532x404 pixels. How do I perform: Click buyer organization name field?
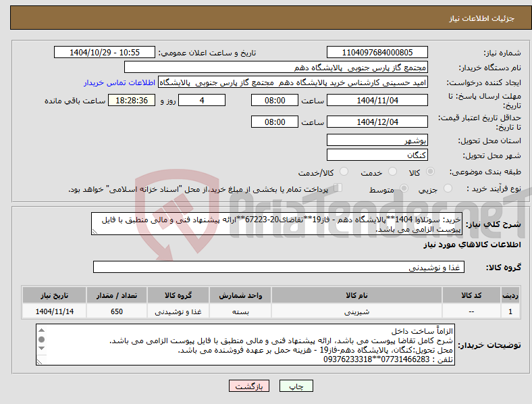pos(275,67)
